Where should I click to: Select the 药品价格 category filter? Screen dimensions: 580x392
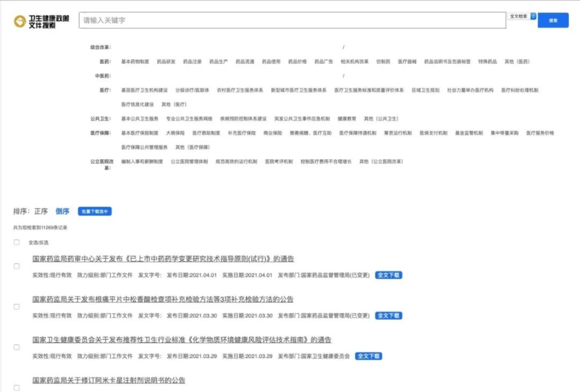[297, 62]
